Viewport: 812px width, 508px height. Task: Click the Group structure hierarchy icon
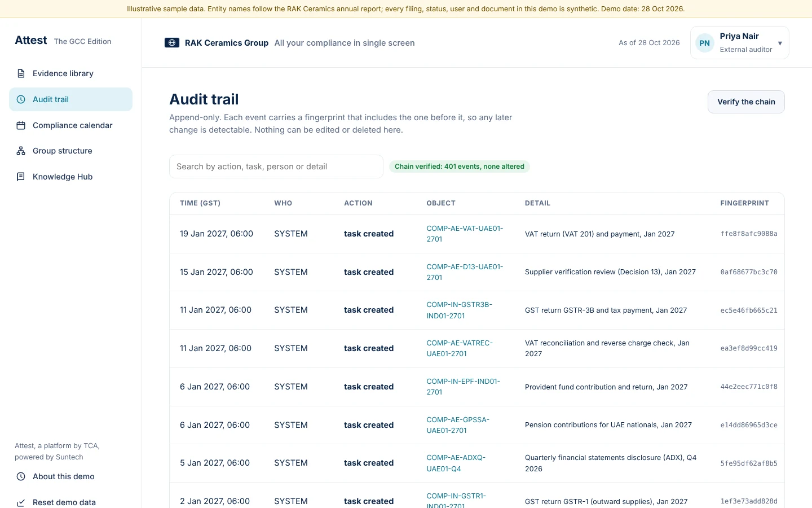pos(21,151)
